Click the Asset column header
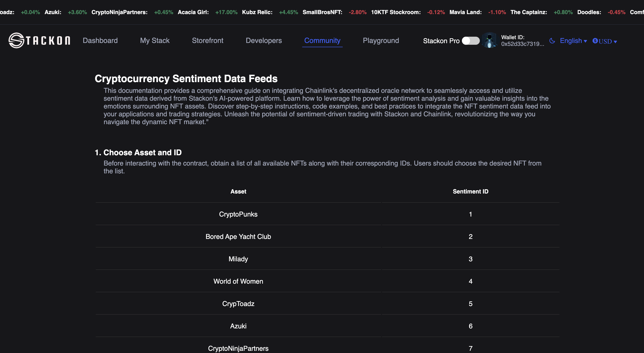 point(238,191)
